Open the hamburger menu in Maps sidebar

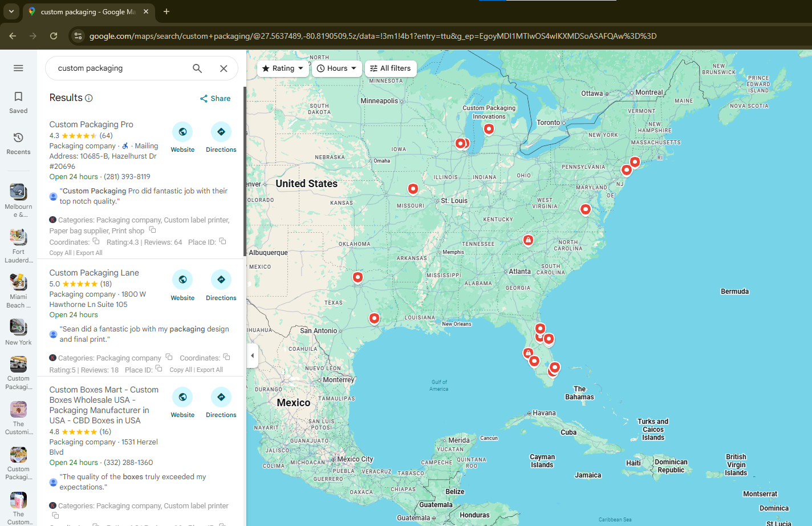point(18,68)
